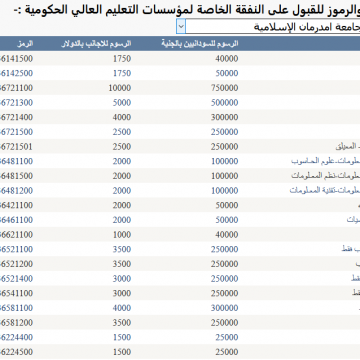This screenshot has height=360, width=360.
Task: Select the code cell ending 6224500
Action: [16, 352]
